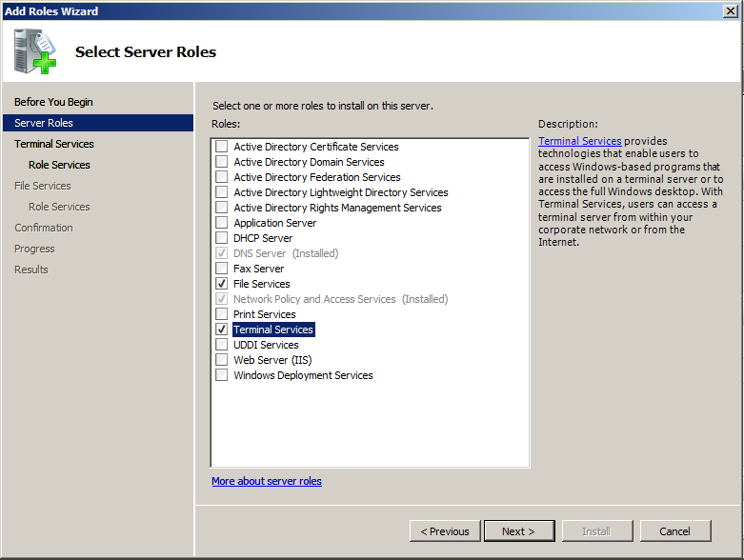Select the DHCP Server checkbox
The image size is (744, 560).
[x=222, y=238]
